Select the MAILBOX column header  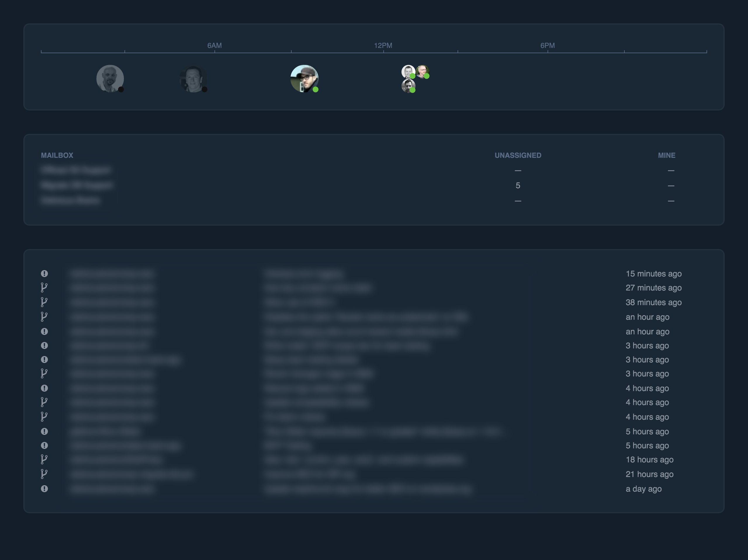click(x=56, y=155)
